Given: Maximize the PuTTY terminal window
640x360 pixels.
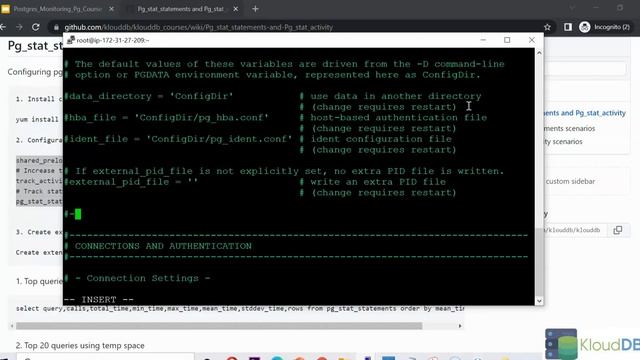Looking at the screenshot, I should tap(507, 40).
